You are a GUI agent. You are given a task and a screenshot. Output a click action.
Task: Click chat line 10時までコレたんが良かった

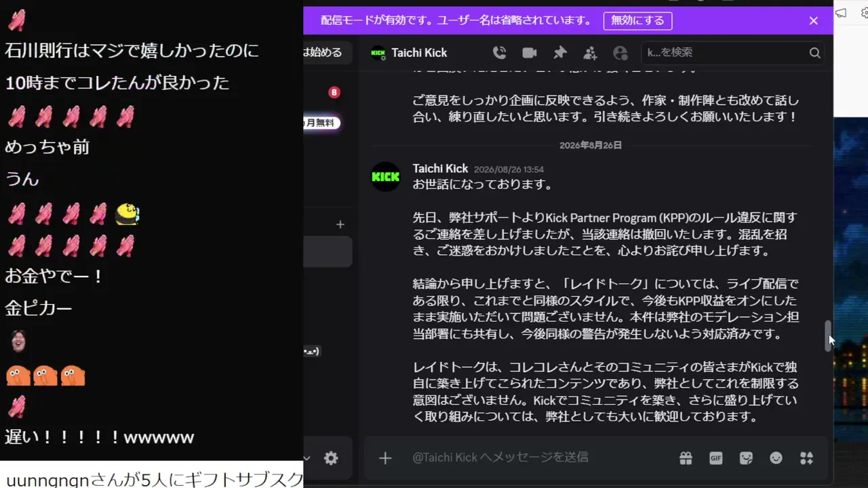click(117, 83)
